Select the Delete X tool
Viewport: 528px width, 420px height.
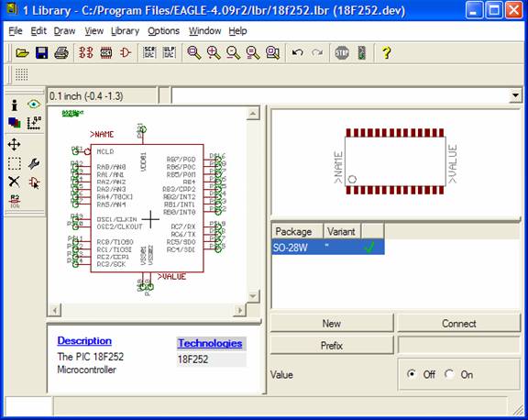point(14,182)
